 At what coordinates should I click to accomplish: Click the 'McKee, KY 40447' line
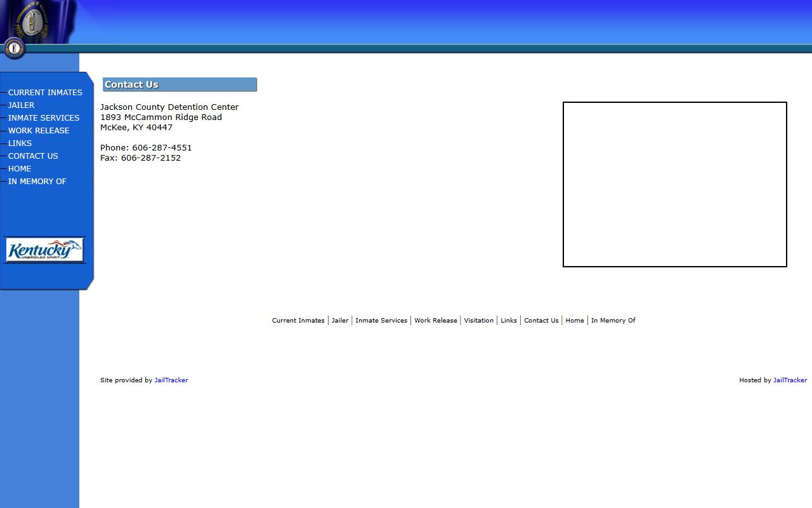[x=136, y=128]
